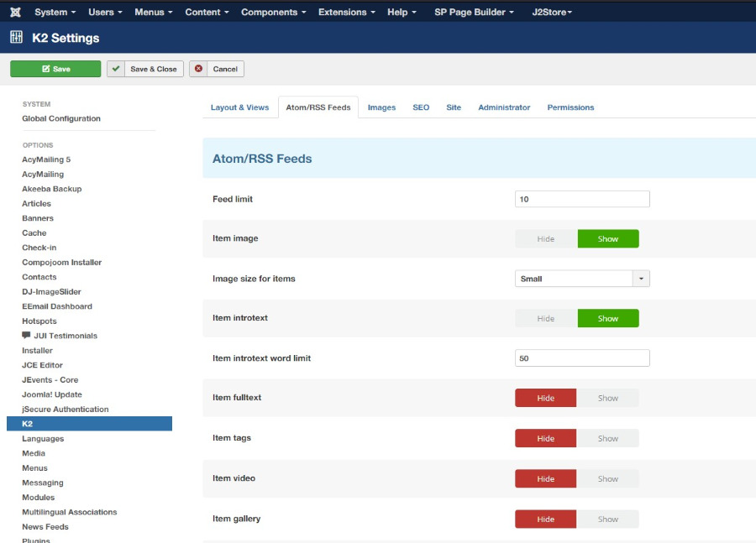Open the J2Store menu

552,12
